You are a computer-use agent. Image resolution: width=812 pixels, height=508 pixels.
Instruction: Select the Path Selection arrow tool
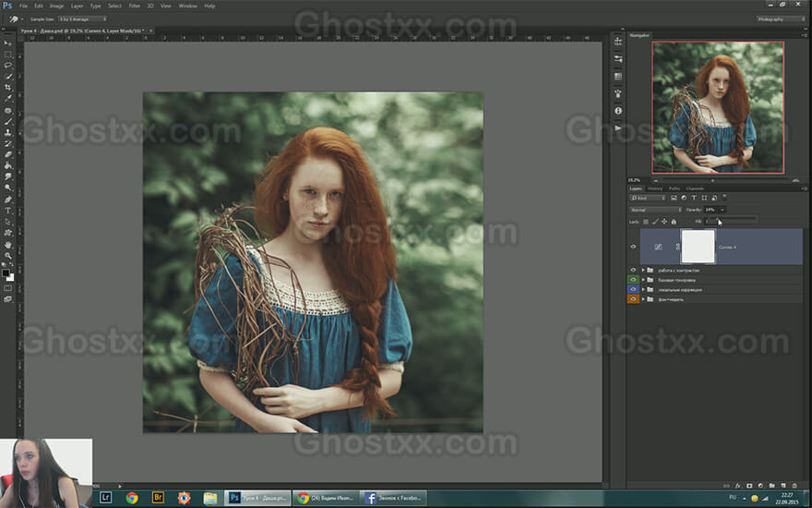pyautogui.click(x=8, y=223)
